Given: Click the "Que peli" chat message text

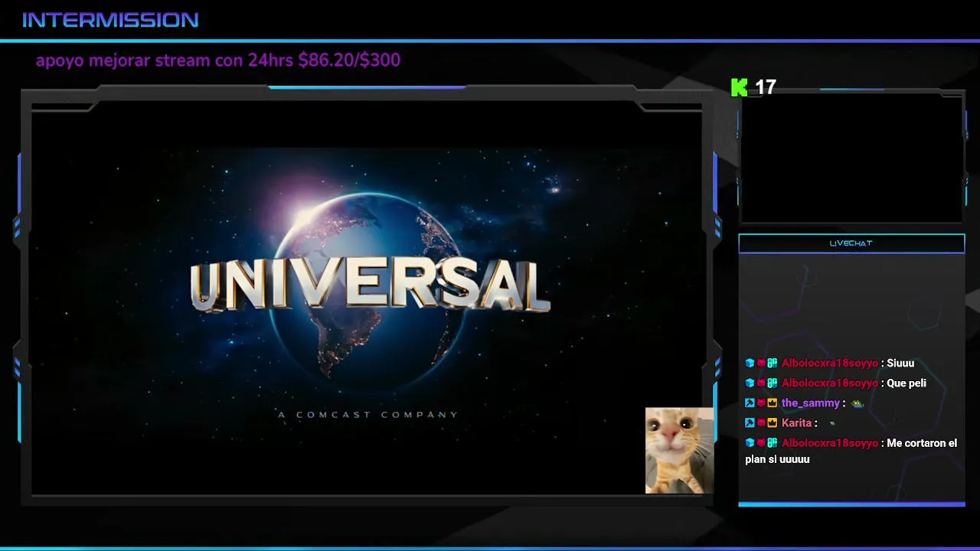Looking at the screenshot, I should click(906, 383).
